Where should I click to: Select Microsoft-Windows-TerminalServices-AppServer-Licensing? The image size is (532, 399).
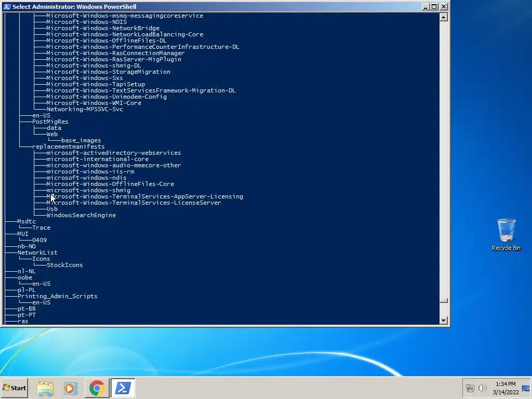pyautogui.click(x=145, y=196)
